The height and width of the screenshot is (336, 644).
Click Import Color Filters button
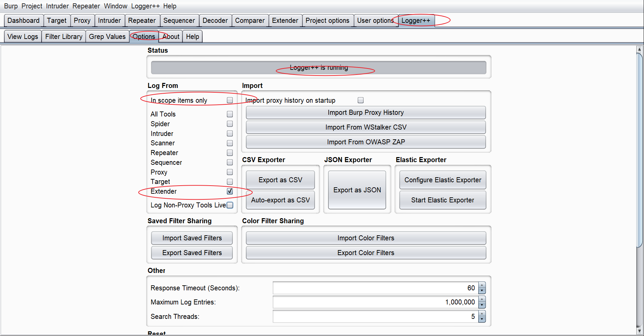[x=366, y=238]
